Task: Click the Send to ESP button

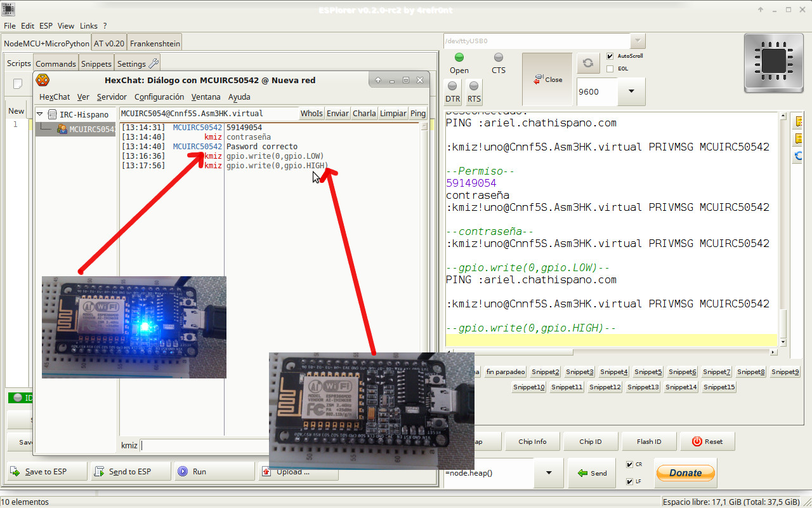Action: click(130, 472)
